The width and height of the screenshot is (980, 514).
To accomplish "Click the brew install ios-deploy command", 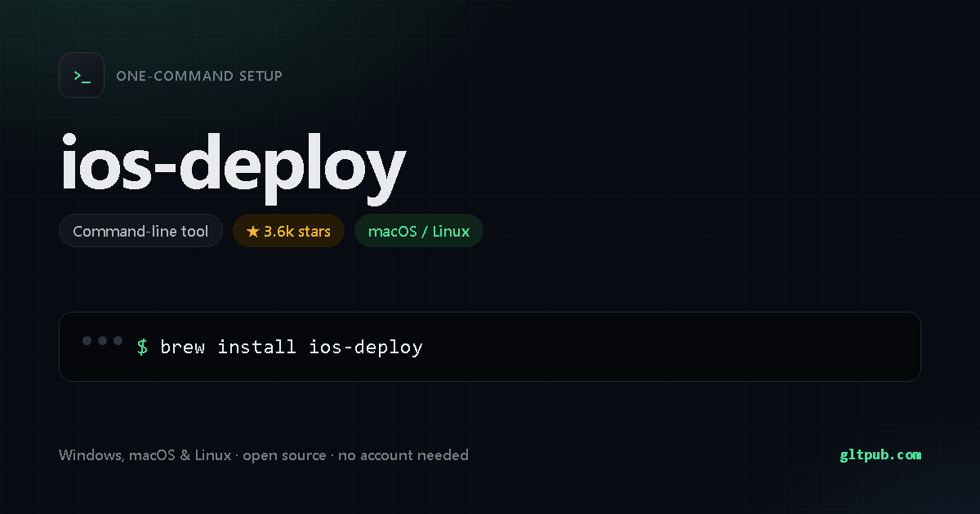I will (292, 347).
